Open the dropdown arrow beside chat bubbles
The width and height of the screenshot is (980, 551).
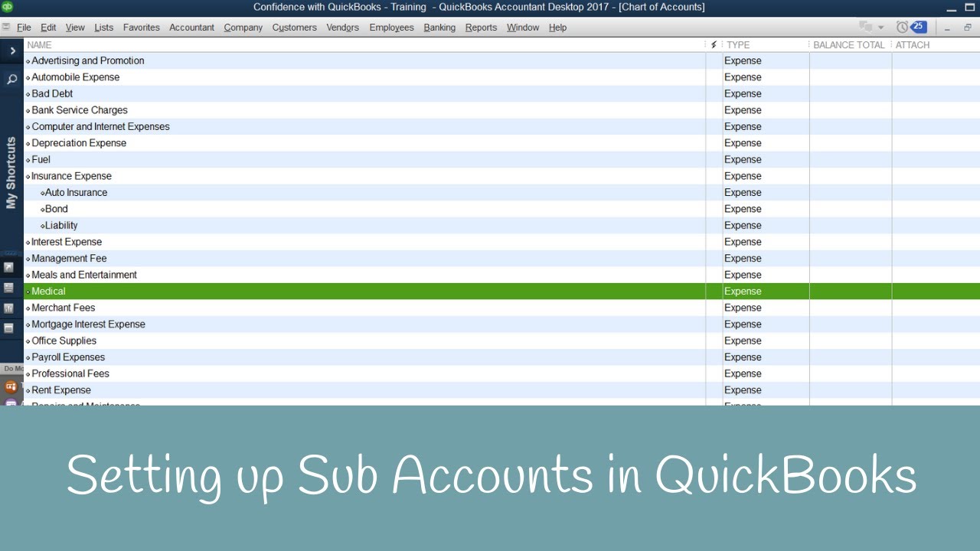(x=880, y=28)
